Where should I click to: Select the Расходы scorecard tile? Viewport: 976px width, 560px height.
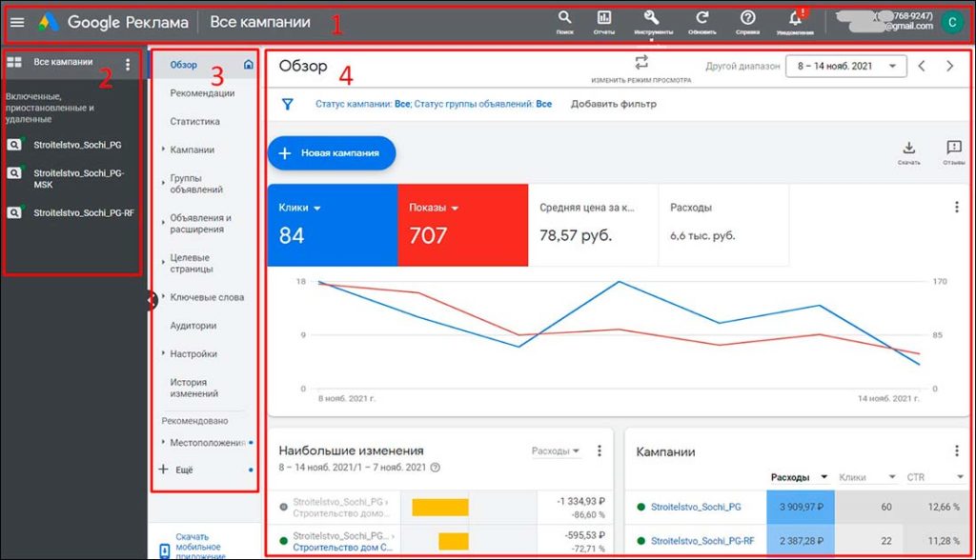click(x=724, y=225)
